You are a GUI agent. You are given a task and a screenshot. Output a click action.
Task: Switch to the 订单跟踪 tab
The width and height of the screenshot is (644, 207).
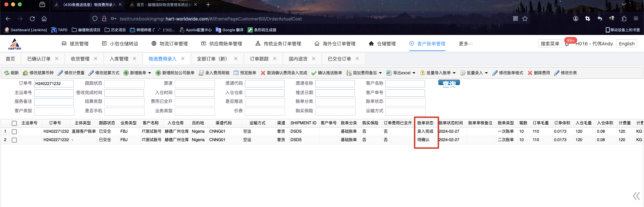pos(259,59)
